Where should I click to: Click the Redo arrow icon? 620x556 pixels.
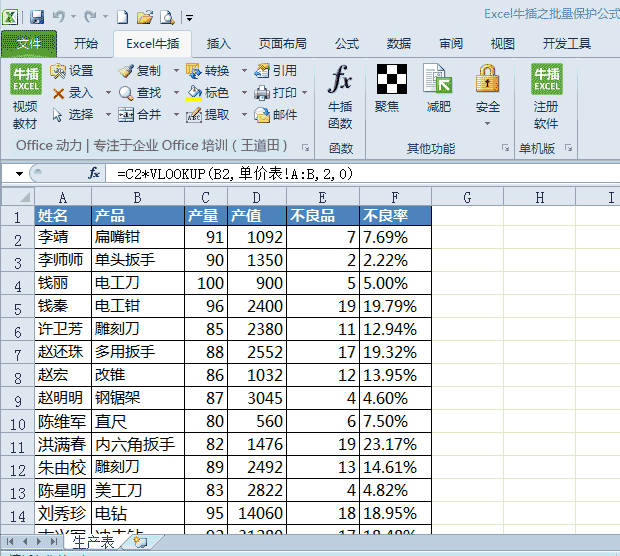(91, 17)
